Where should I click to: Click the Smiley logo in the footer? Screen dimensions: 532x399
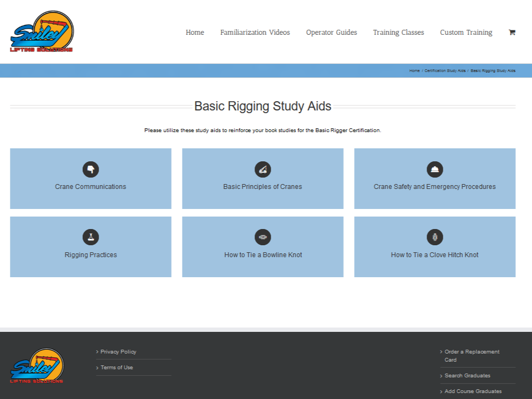pos(37,366)
